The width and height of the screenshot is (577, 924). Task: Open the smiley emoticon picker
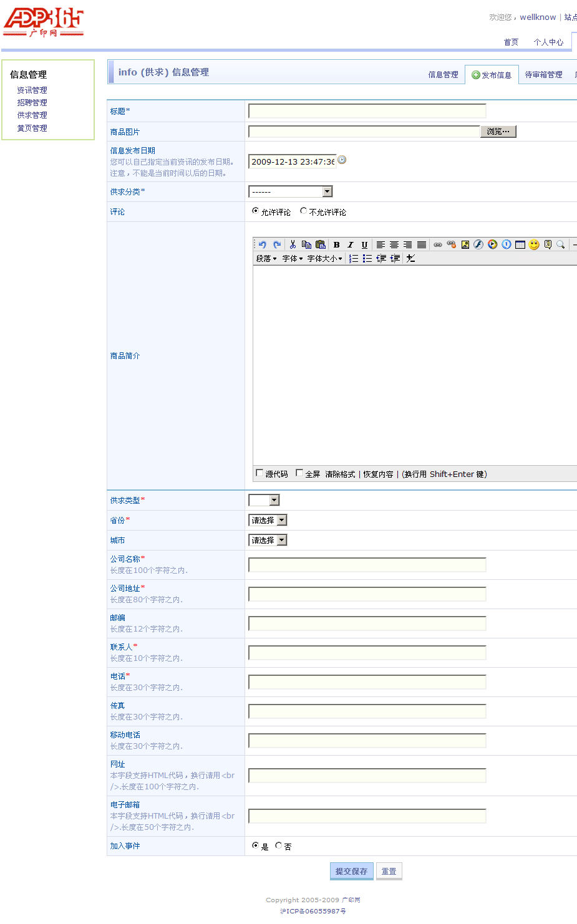[534, 244]
